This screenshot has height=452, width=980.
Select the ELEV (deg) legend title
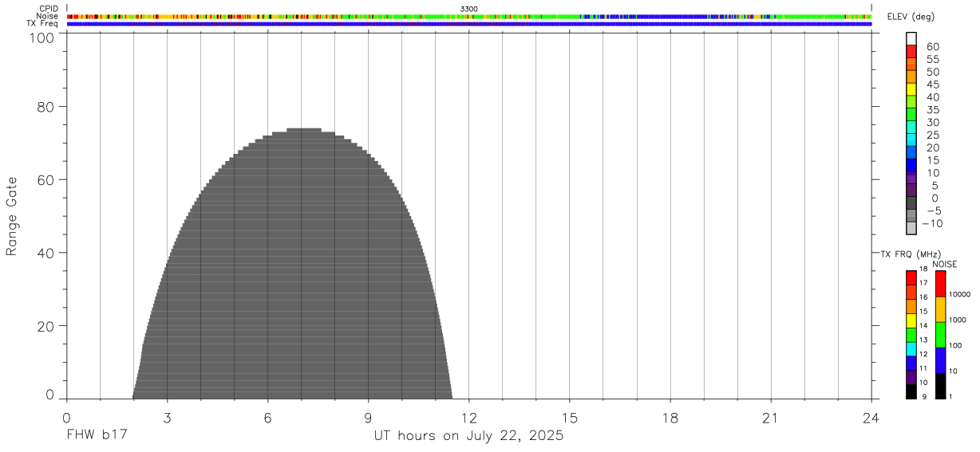click(910, 17)
